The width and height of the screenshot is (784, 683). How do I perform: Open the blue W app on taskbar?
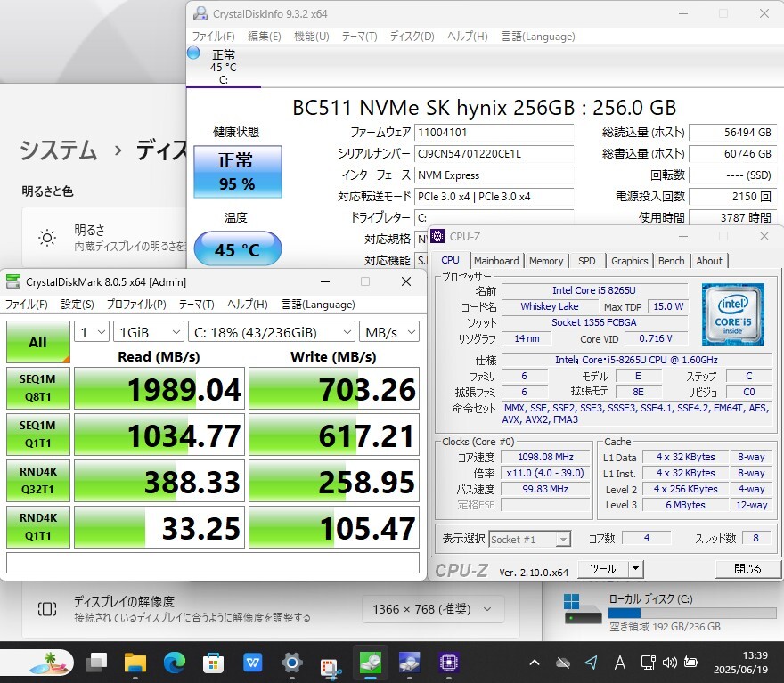pyautogui.click(x=252, y=663)
